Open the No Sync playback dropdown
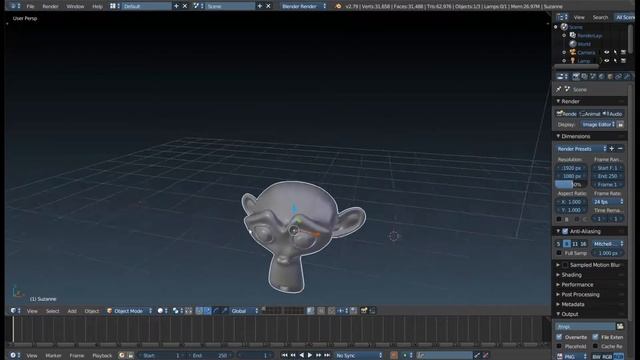The width and height of the screenshot is (640, 360). [359, 356]
